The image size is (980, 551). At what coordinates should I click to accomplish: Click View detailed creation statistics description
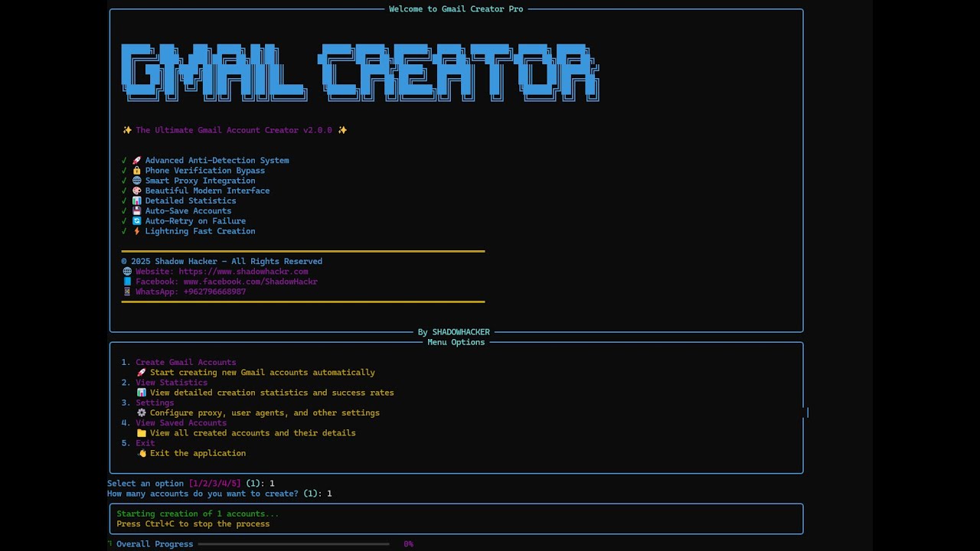coord(272,392)
